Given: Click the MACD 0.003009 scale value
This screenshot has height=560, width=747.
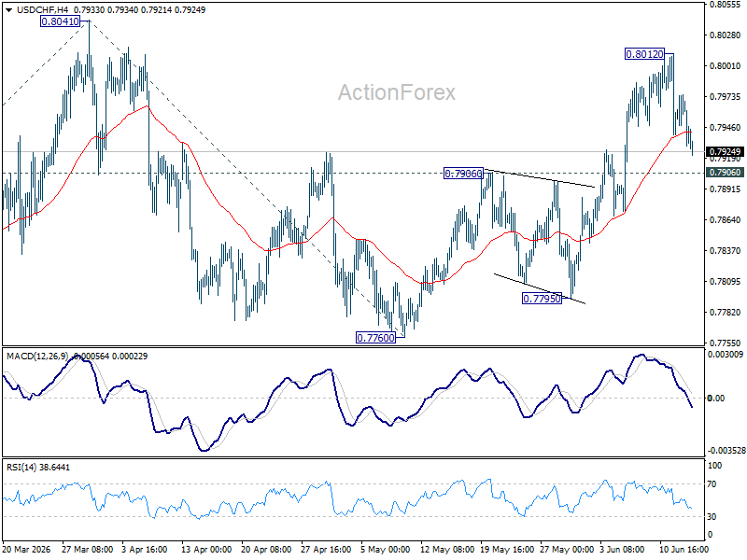Looking at the screenshot, I should click(726, 355).
